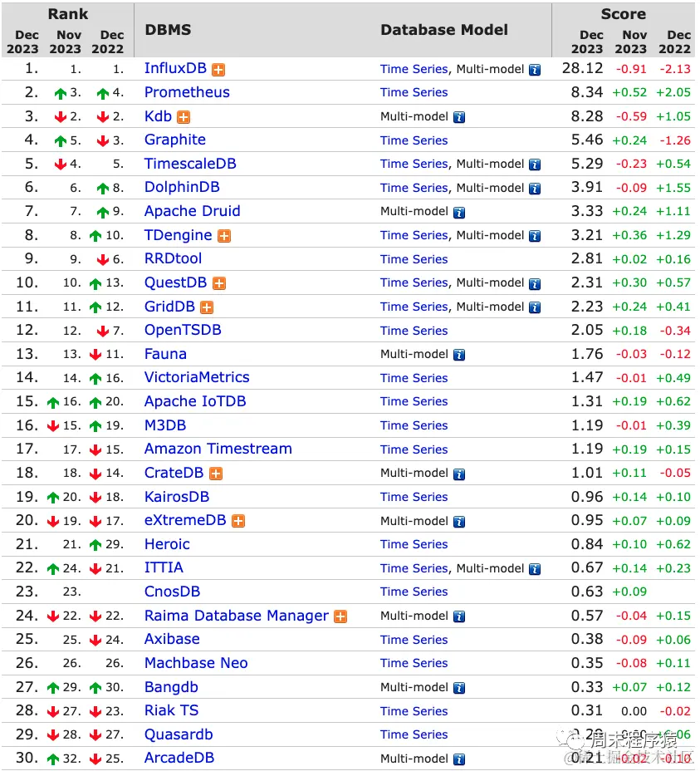The width and height of the screenshot is (700, 771).
Task: Open the ArcadeDB link
Action: (179, 758)
